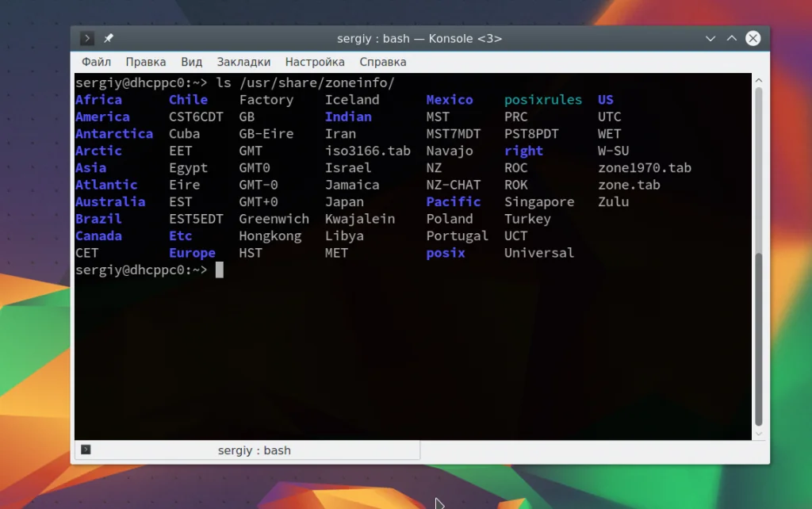The width and height of the screenshot is (812, 509).
Task: Click the 'MST7MDT' file entry
Action: point(454,134)
